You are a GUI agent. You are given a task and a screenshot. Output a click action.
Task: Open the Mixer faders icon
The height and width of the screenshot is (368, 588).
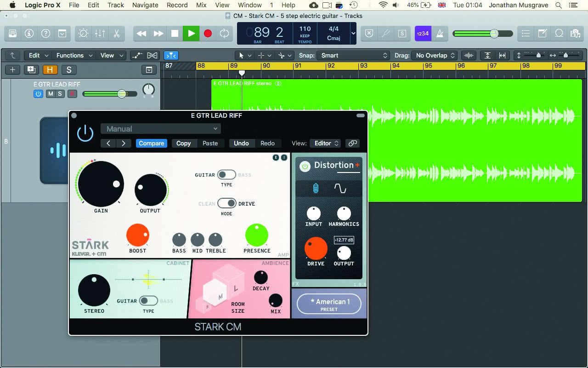pyautogui.click(x=100, y=34)
